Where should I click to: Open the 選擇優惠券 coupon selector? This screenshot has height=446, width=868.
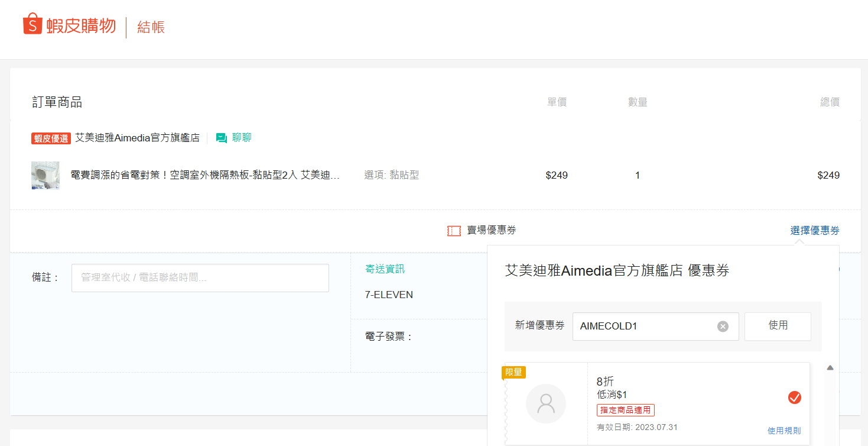815,231
